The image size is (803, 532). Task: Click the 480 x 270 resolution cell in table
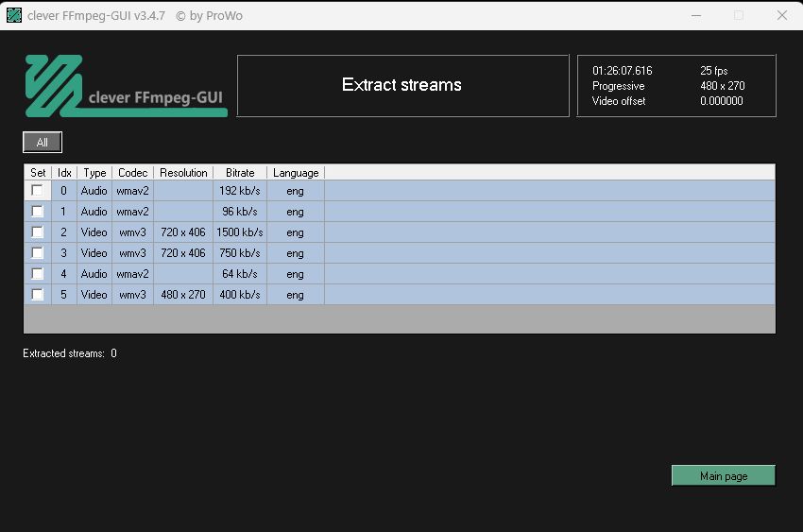click(183, 295)
